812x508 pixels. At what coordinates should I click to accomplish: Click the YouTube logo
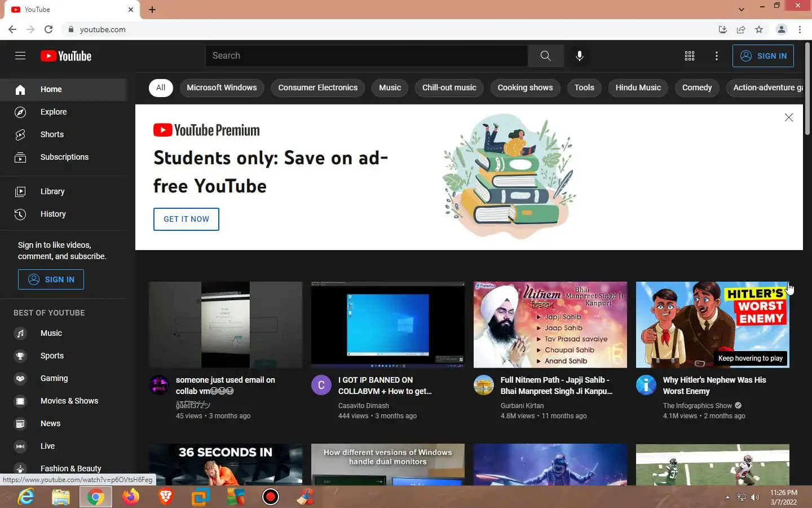click(x=66, y=56)
